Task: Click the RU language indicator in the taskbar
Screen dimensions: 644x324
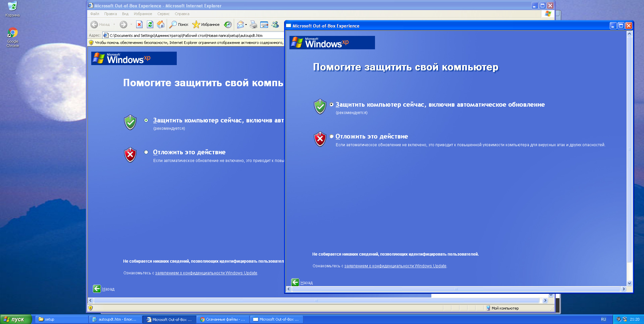Action: [x=603, y=319]
